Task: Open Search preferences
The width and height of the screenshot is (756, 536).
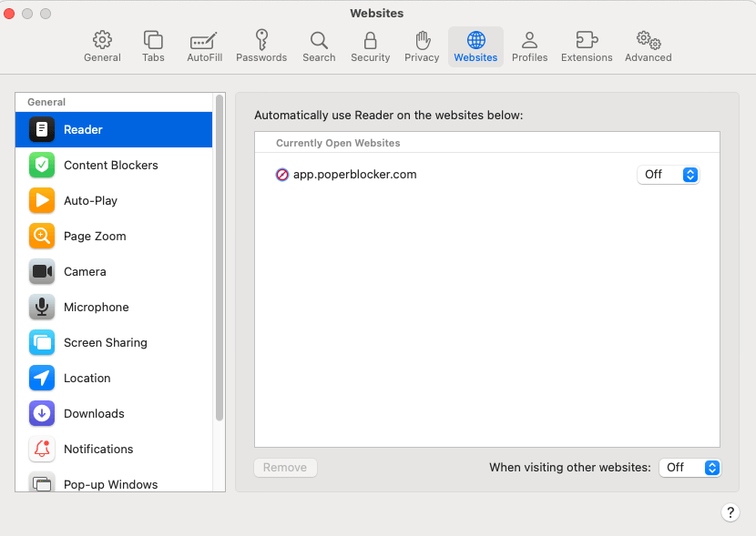Action: (319, 46)
